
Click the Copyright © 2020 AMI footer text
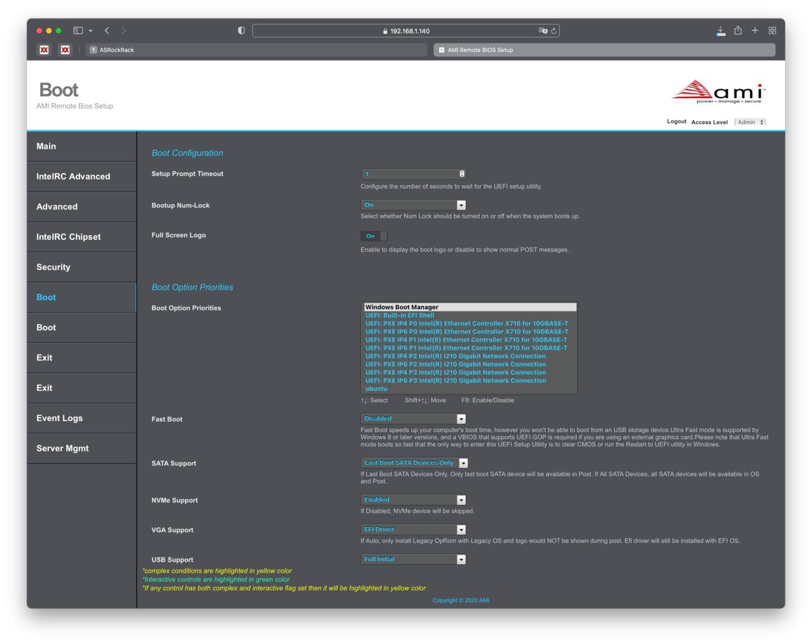461,600
